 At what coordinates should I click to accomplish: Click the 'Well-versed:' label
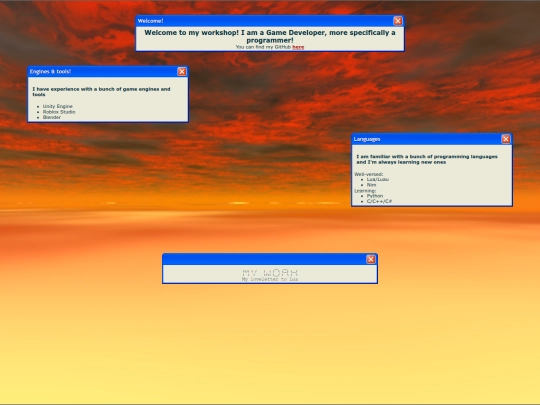click(x=368, y=174)
